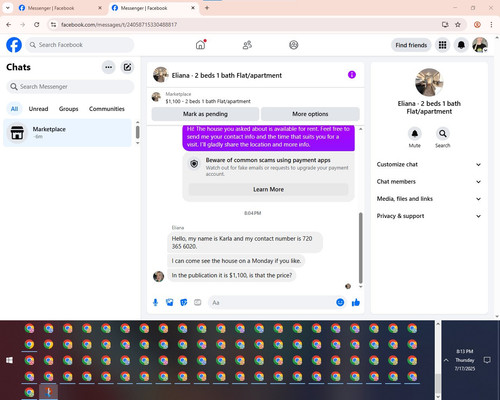Click message about visiting on Monday
Screen dimensions: 500x400
[236, 261]
